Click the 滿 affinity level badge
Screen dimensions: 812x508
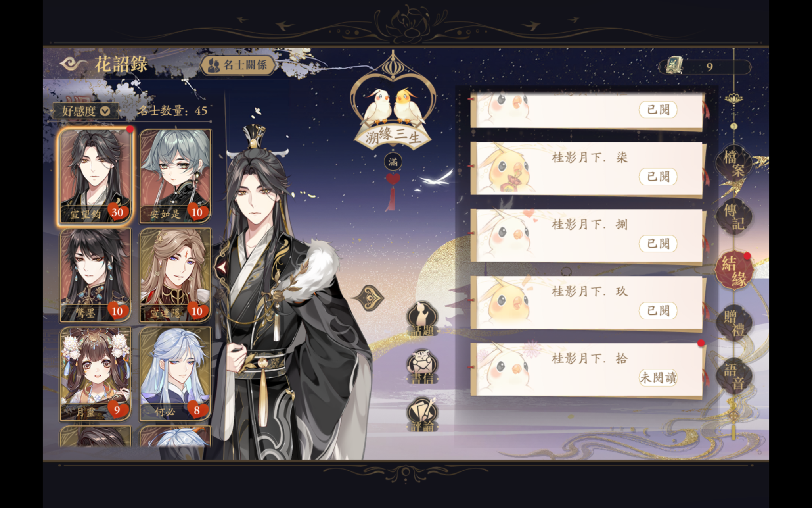point(393,162)
